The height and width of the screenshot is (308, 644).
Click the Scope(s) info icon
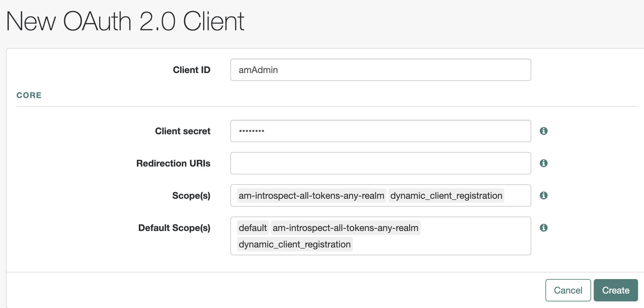point(544,195)
